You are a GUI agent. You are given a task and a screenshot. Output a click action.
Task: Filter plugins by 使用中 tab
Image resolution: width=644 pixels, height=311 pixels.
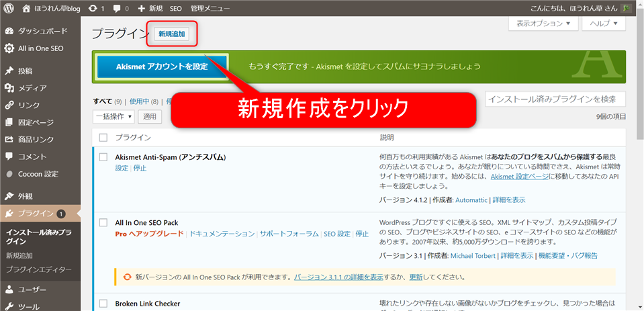coord(139,101)
